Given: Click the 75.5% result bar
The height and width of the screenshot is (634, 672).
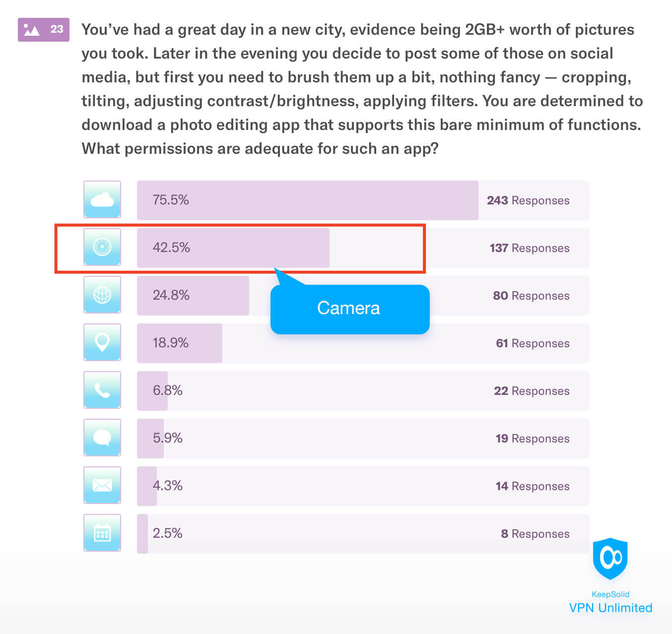Looking at the screenshot, I should (x=307, y=200).
